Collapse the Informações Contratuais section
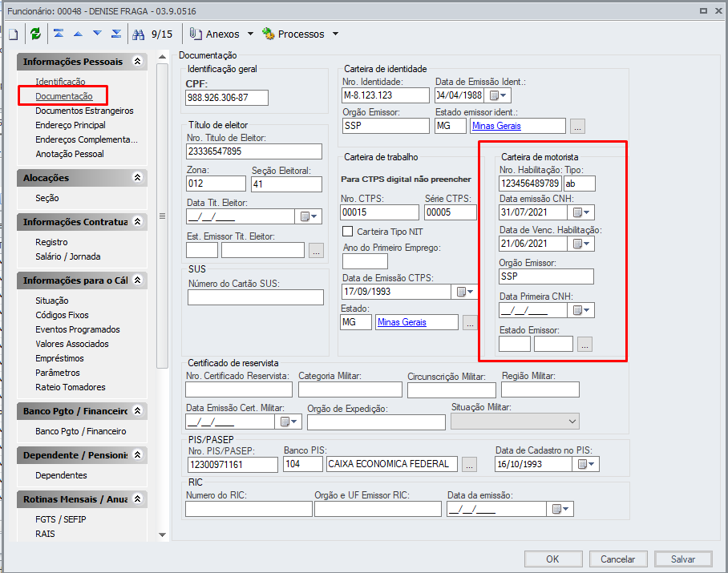The width and height of the screenshot is (728, 573). pos(137,221)
